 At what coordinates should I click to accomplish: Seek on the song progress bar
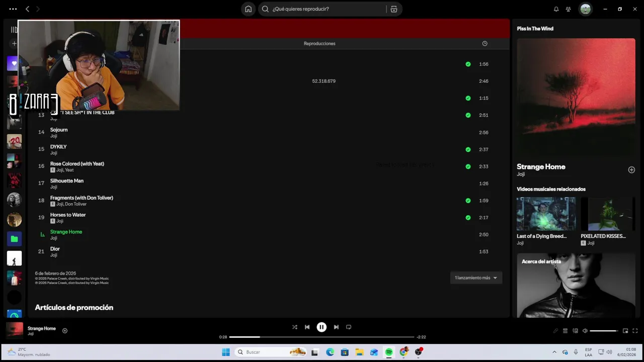(x=321, y=337)
